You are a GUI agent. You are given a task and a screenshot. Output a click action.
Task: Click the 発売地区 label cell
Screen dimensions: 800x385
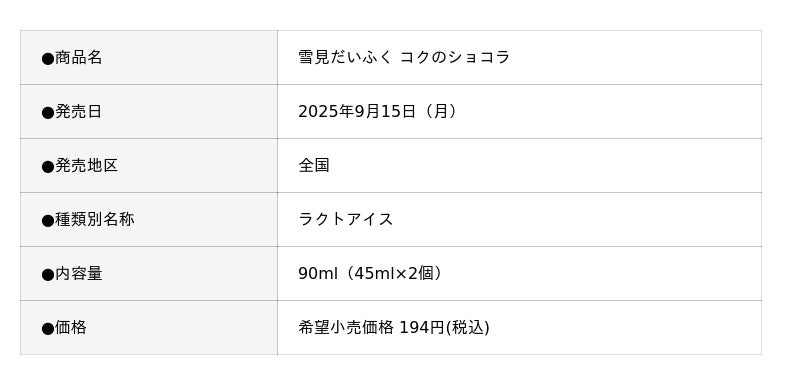pos(149,166)
